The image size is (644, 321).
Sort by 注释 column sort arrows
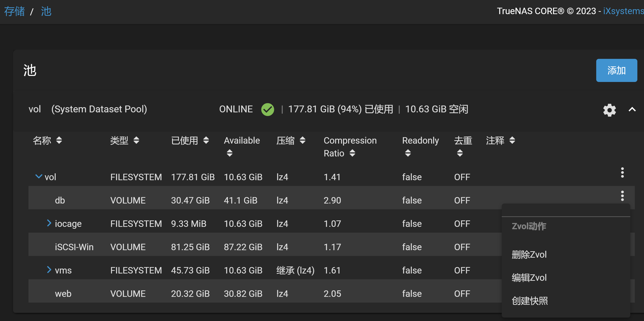coord(512,140)
